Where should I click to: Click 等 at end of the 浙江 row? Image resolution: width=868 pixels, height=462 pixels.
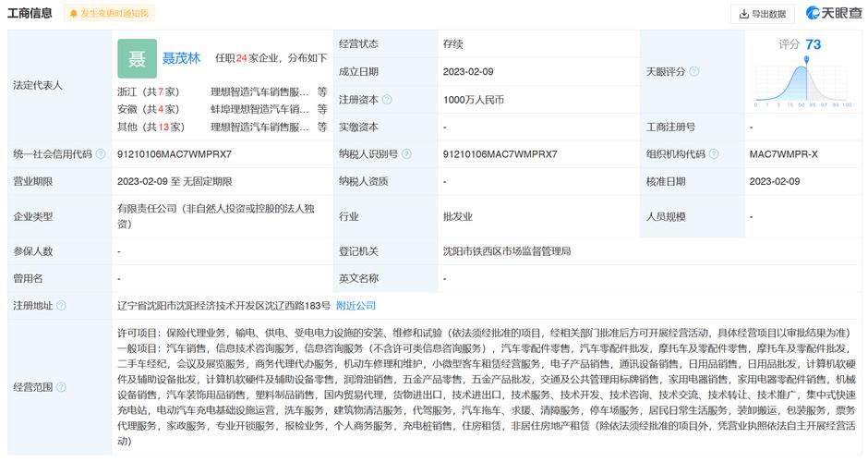pos(322,92)
